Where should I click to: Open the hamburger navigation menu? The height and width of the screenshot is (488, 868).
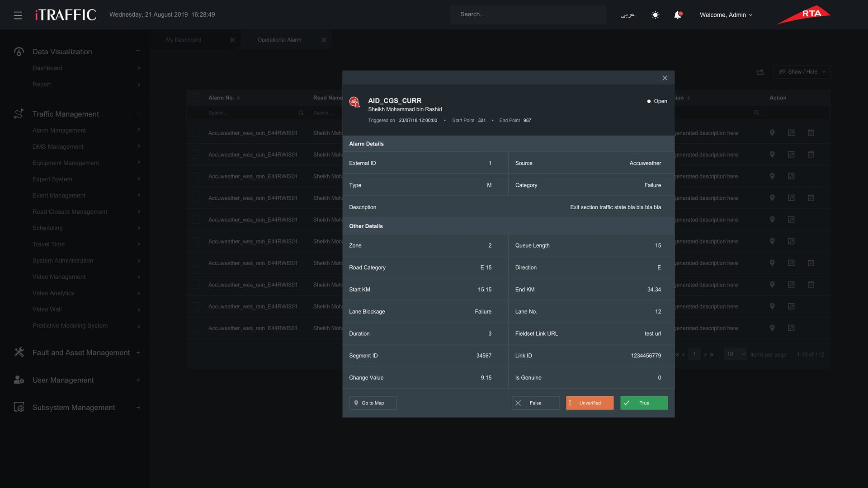(18, 15)
